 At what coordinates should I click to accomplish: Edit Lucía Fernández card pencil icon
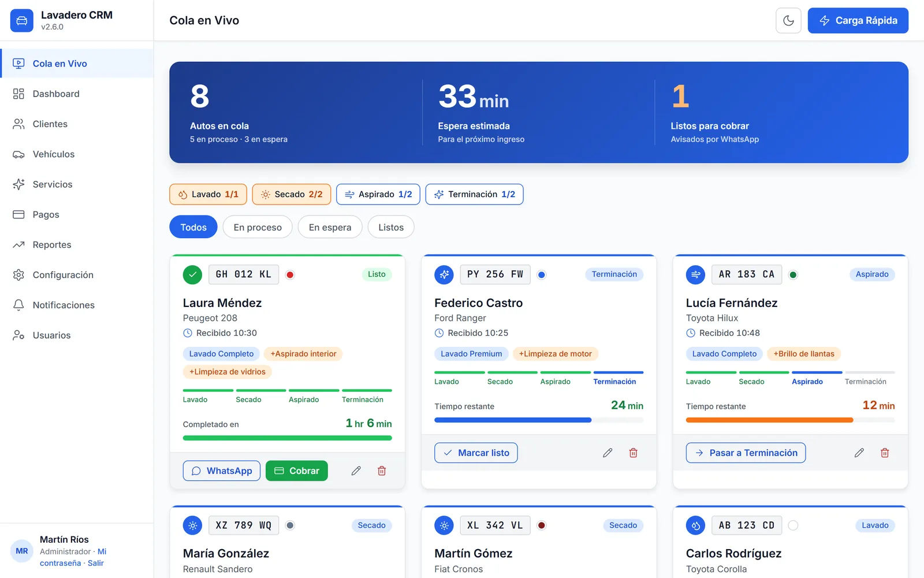(x=859, y=453)
